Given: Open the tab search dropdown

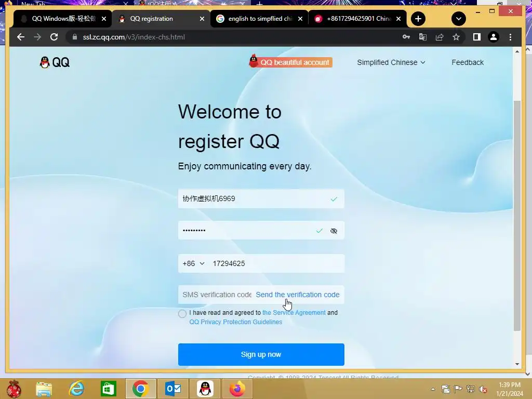Looking at the screenshot, I should coord(458,19).
